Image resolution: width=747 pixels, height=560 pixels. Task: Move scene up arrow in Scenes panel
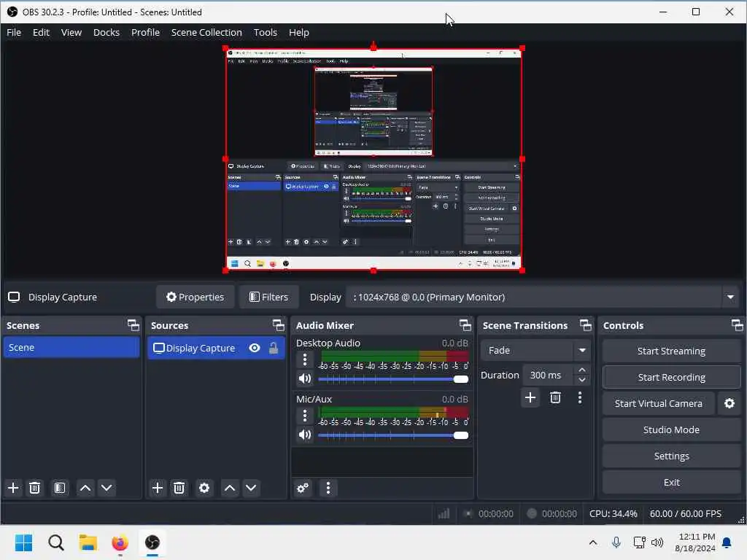(x=85, y=488)
